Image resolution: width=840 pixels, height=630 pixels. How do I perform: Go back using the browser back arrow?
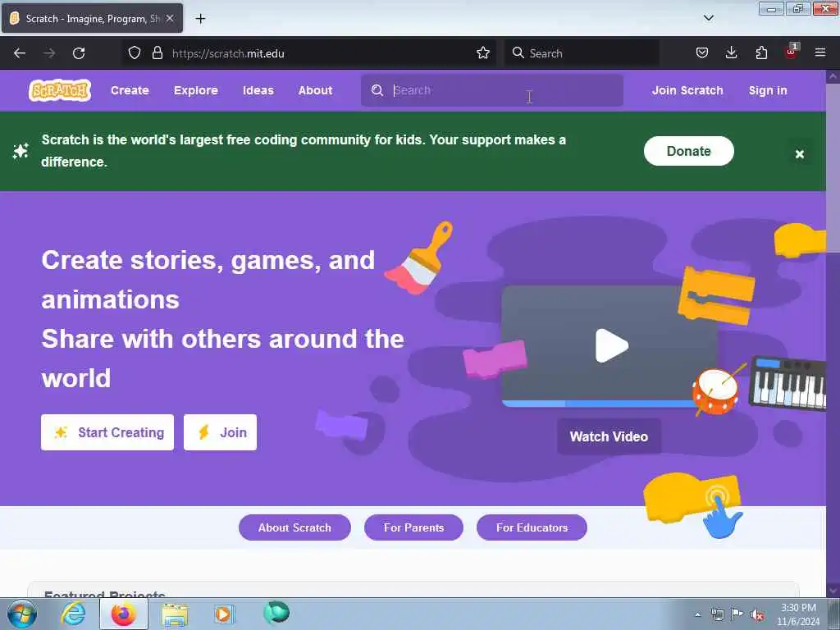pyautogui.click(x=20, y=53)
